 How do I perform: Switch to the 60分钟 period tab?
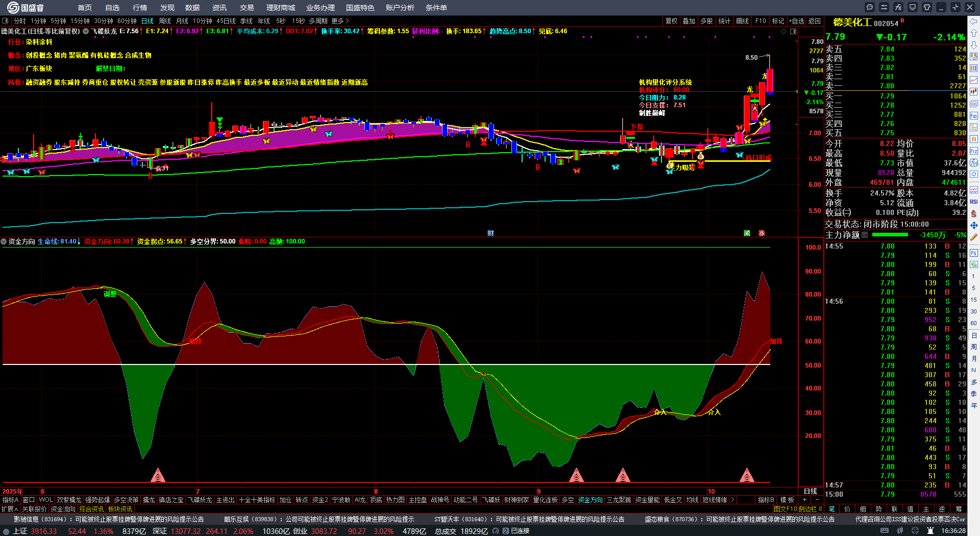pos(127,21)
